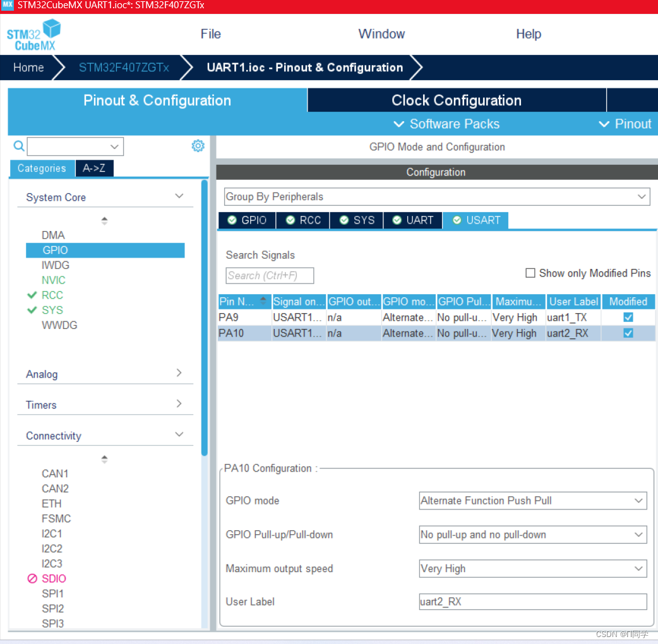Click the STM32CubeMX logo icon

[x=33, y=35]
